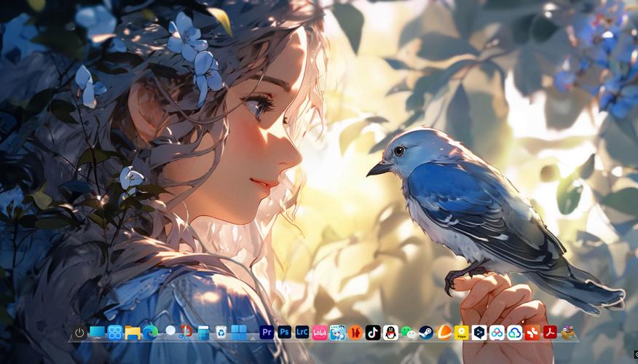The image size is (638, 364).
Task: Open the red pinwheel app icon
Action: 532,333
